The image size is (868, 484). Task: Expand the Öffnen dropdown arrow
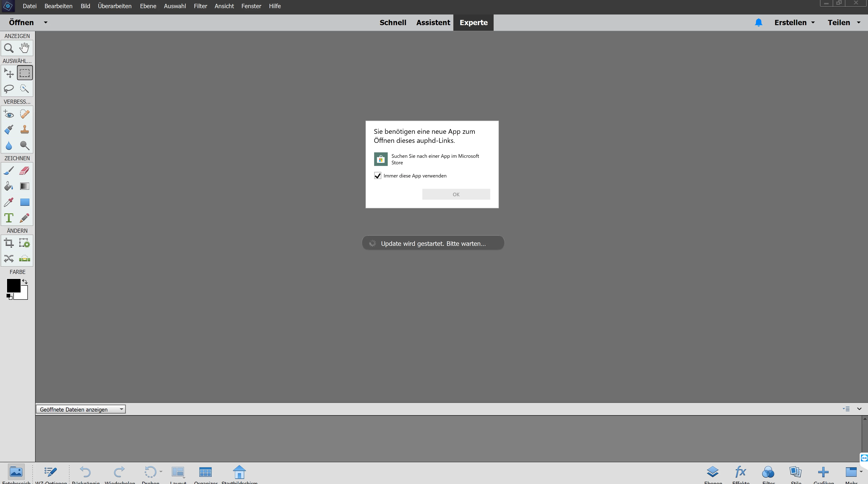(x=46, y=23)
